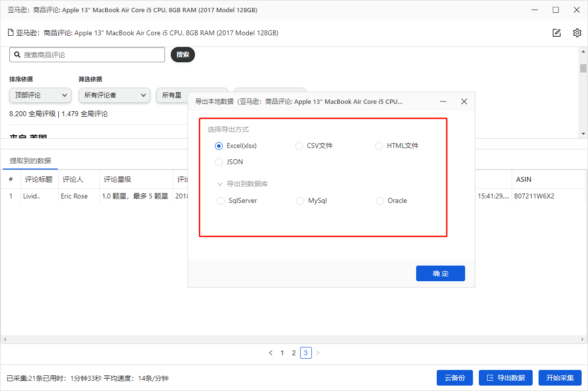Open the 所有评论者 filter dropdown

pyautogui.click(x=114, y=95)
